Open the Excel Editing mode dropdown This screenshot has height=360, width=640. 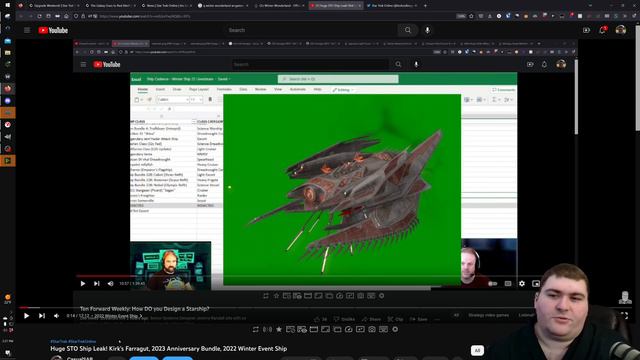343,90
